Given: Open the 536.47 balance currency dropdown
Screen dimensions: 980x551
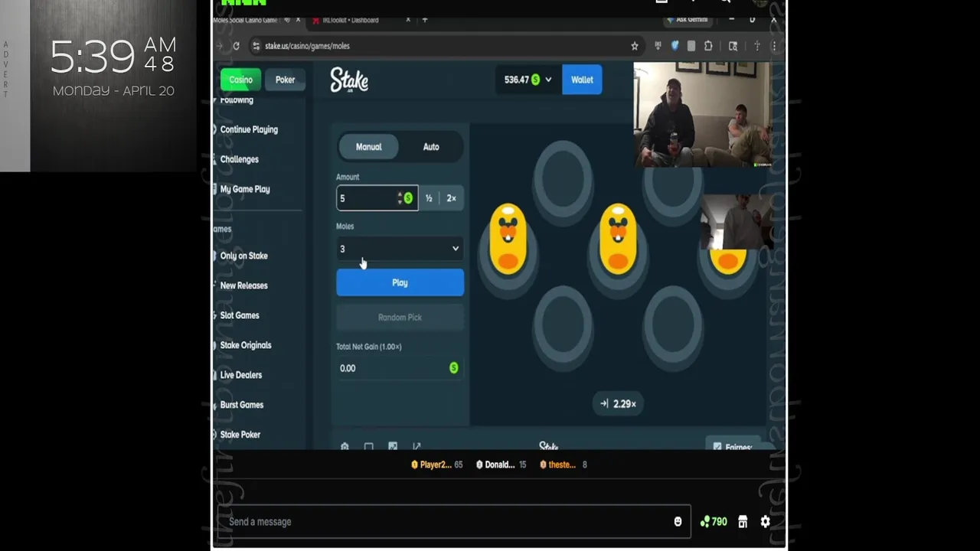Looking at the screenshot, I should (x=528, y=80).
